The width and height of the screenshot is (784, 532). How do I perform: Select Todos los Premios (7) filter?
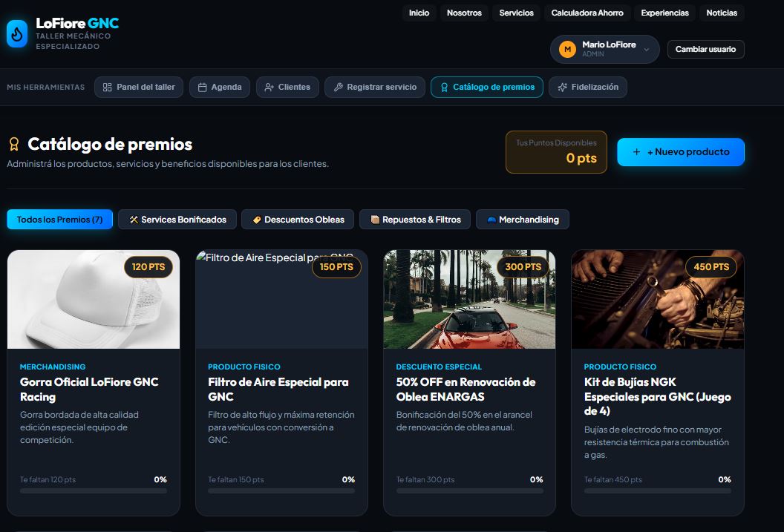[59, 220]
